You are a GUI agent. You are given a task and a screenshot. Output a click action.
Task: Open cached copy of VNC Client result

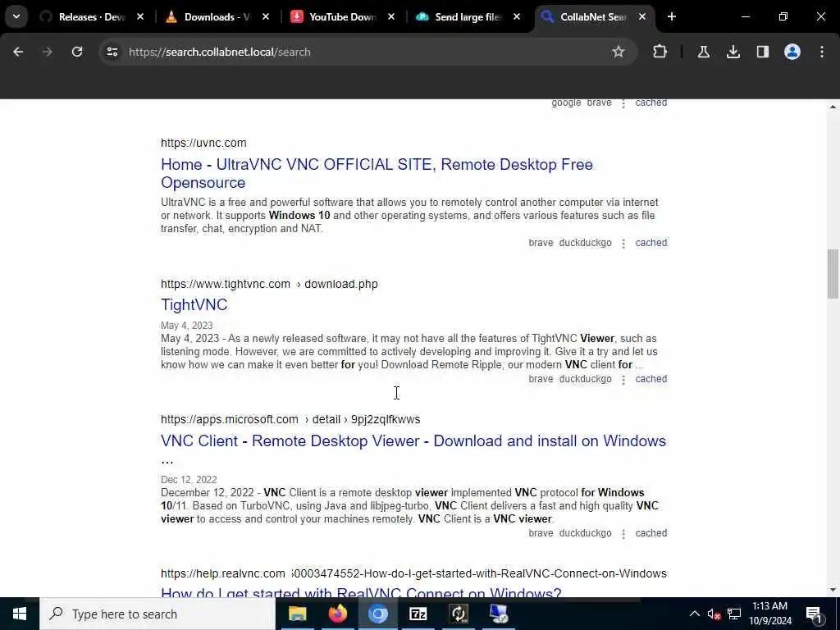click(651, 533)
